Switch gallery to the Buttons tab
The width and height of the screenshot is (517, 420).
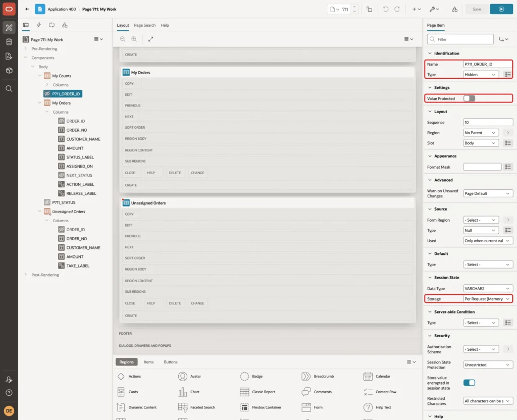point(171,362)
